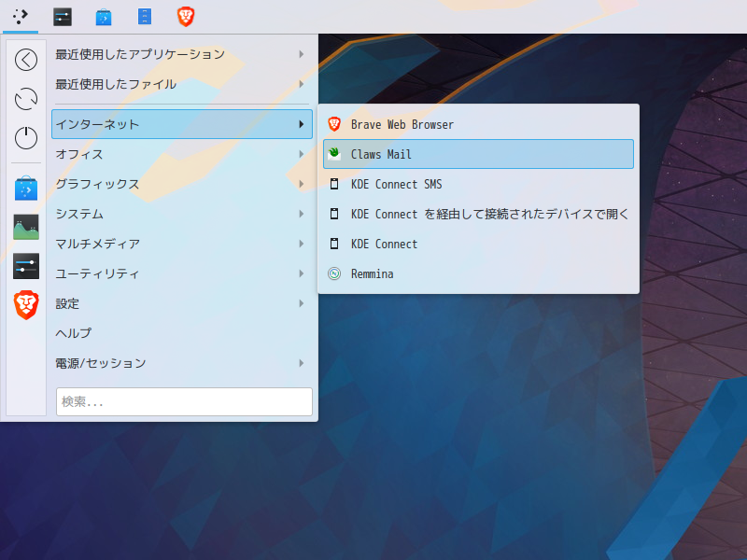Click the arrow on the インターネット row
Screen dimensions: 747x560
[x=301, y=124]
